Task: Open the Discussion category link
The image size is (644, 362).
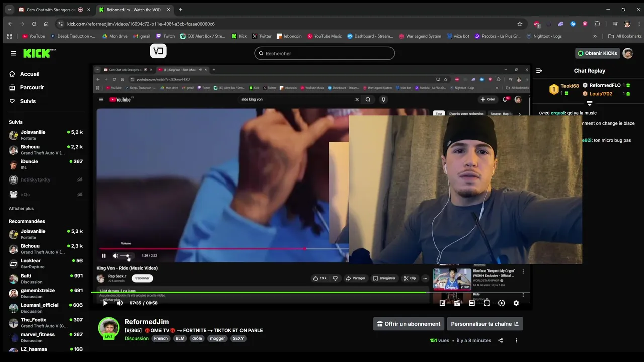Action: click(137, 338)
